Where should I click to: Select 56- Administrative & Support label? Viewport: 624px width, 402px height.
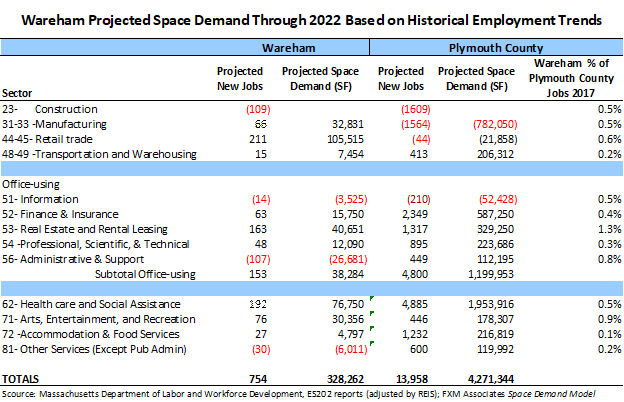point(73,259)
